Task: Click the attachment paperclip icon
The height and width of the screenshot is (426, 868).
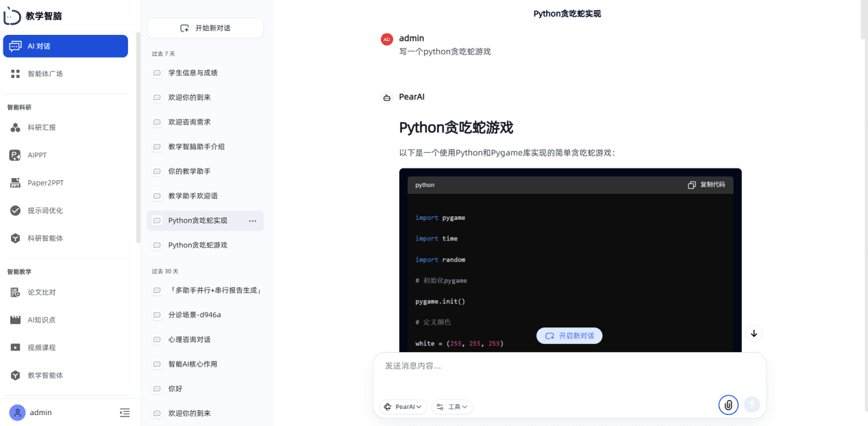Action: pos(728,405)
